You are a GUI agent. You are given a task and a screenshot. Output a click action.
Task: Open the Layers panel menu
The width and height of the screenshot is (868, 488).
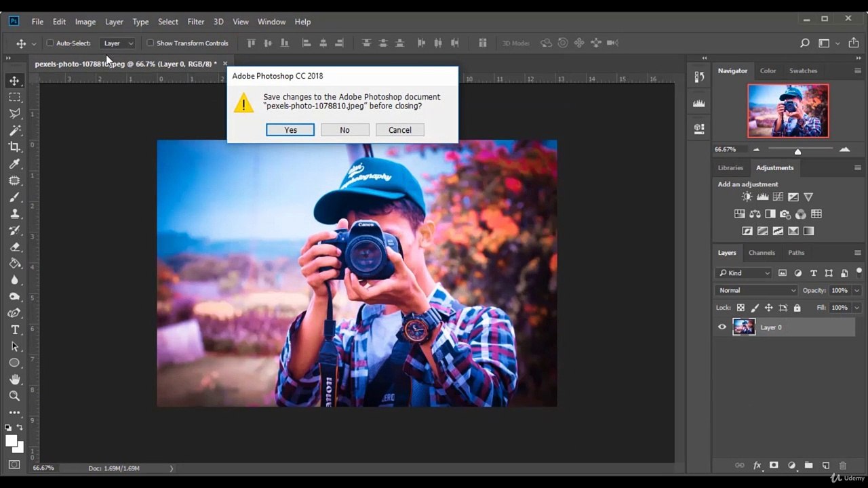pos(858,253)
